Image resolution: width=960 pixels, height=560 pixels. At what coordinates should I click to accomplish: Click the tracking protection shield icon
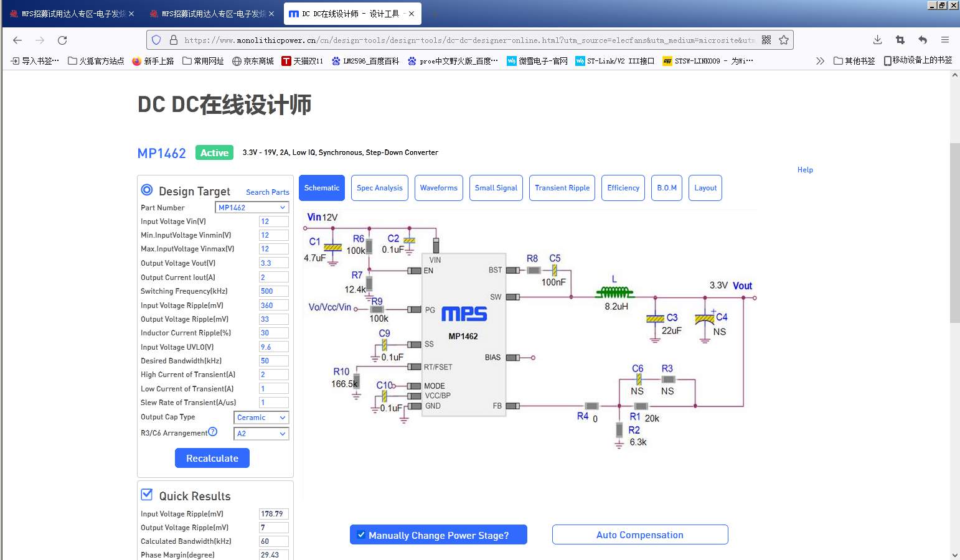pyautogui.click(x=156, y=39)
